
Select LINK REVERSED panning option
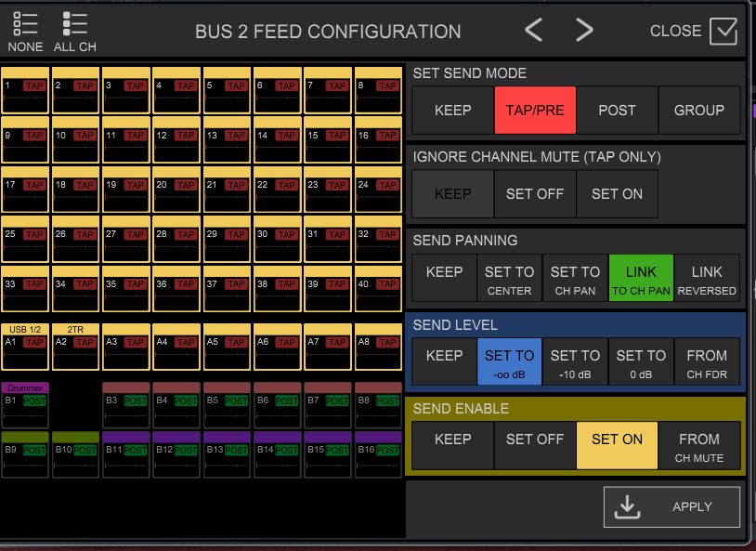(x=707, y=278)
